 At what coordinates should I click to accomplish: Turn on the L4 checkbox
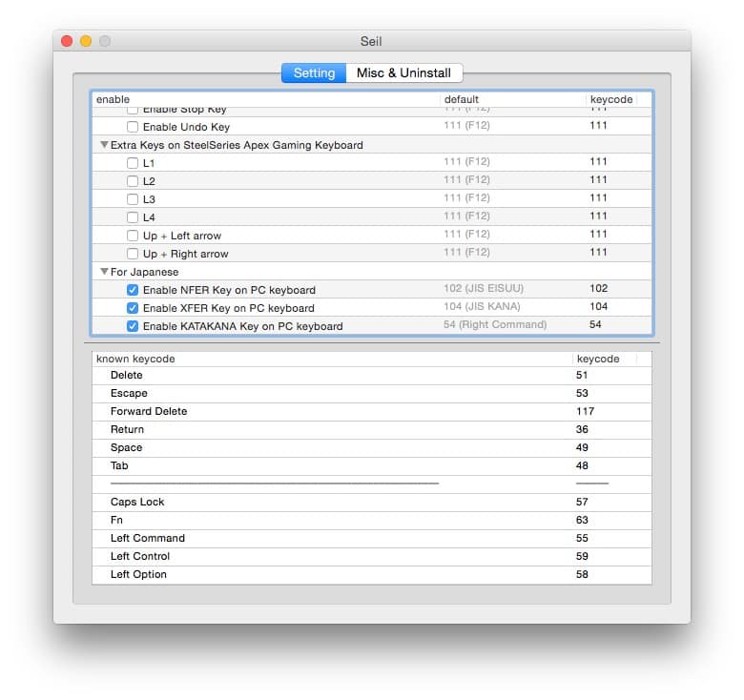tap(133, 217)
